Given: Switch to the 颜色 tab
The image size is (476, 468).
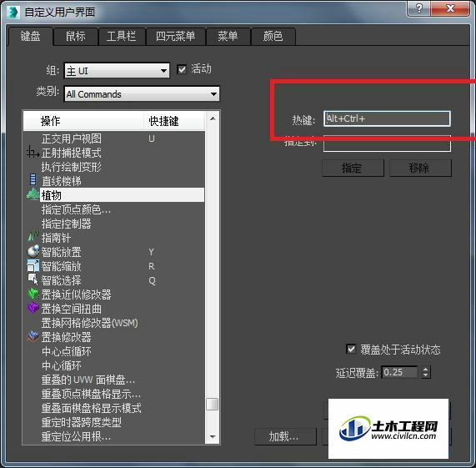Looking at the screenshot, I should 273,37.
